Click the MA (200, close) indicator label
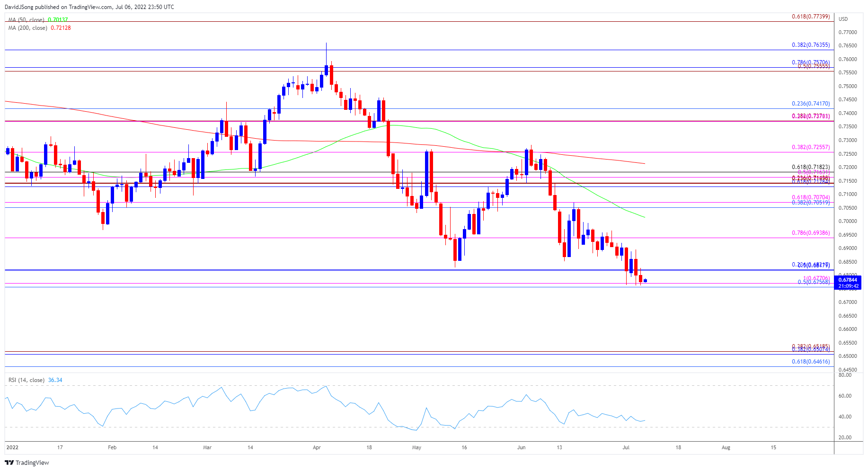Image resolution: width=868 pixels, height=471 pixels. (28, 28)
